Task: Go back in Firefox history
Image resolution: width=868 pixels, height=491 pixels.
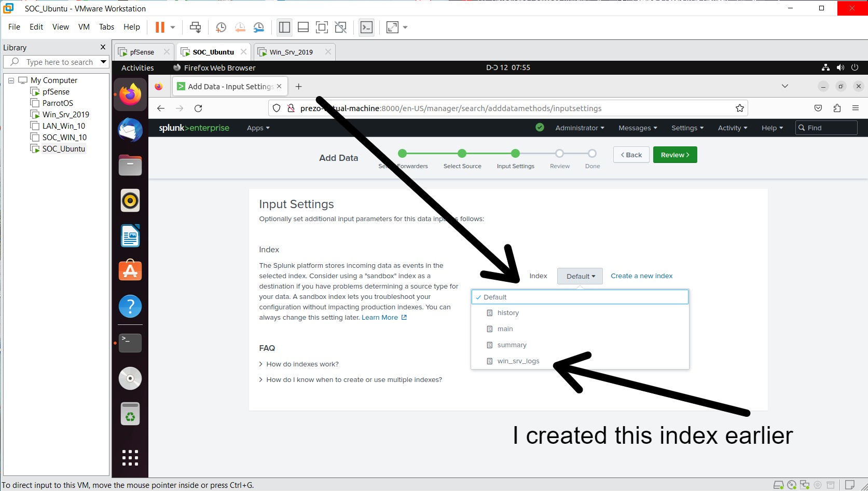Action: (x=161, y=108)
